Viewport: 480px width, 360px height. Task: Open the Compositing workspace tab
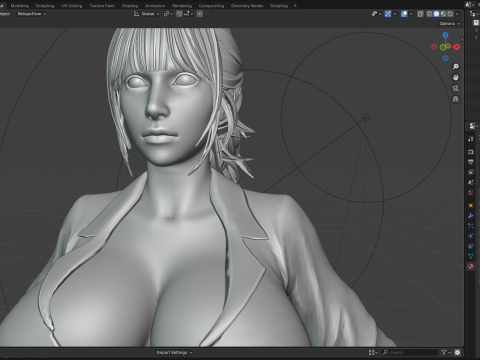[211, 6]
